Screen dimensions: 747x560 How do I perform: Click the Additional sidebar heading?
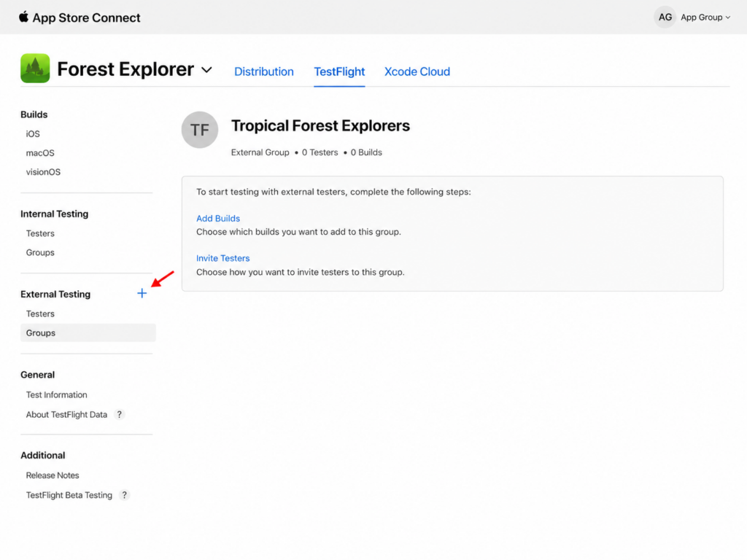(x=43, y=455)
